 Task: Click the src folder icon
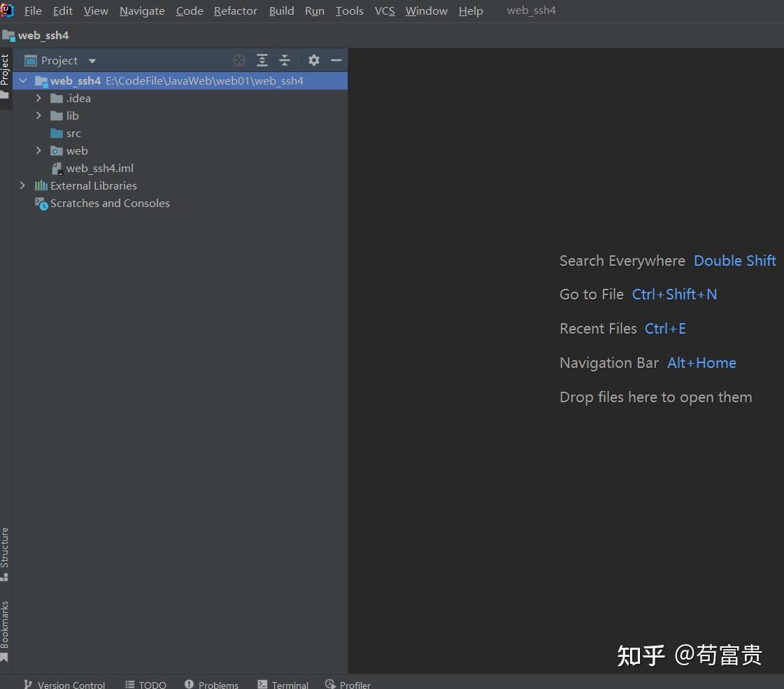[57, 134]
